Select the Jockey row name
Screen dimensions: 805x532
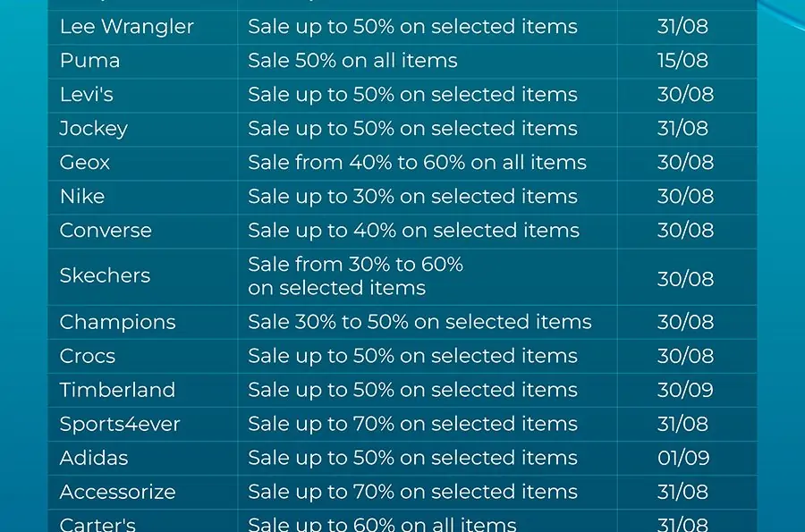tap(93, 129)
